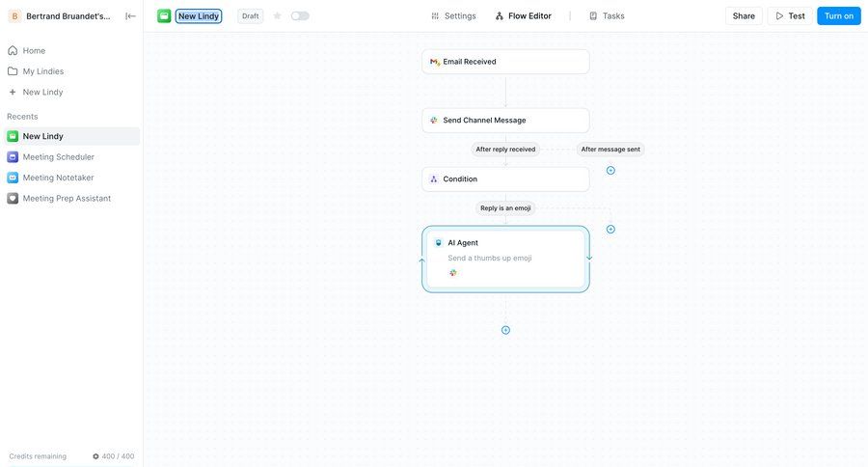Click the After message sent branch label
868x467 pixels.
pyautogui.click(x=610, y=149)
